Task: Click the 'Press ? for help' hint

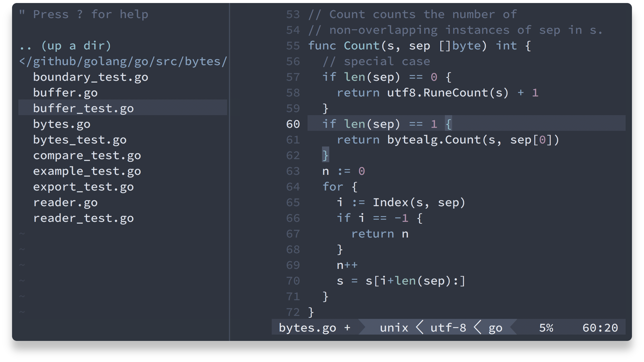Action: point(84,14)
